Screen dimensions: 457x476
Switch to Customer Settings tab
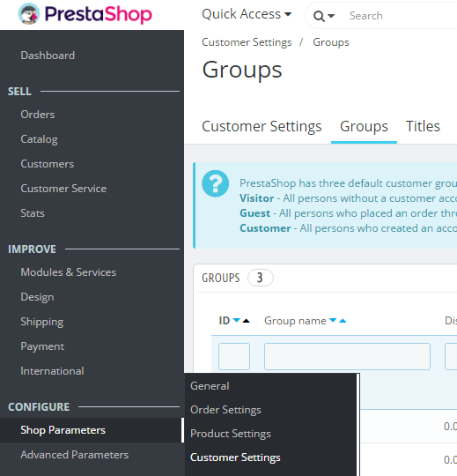pos(262,126)
